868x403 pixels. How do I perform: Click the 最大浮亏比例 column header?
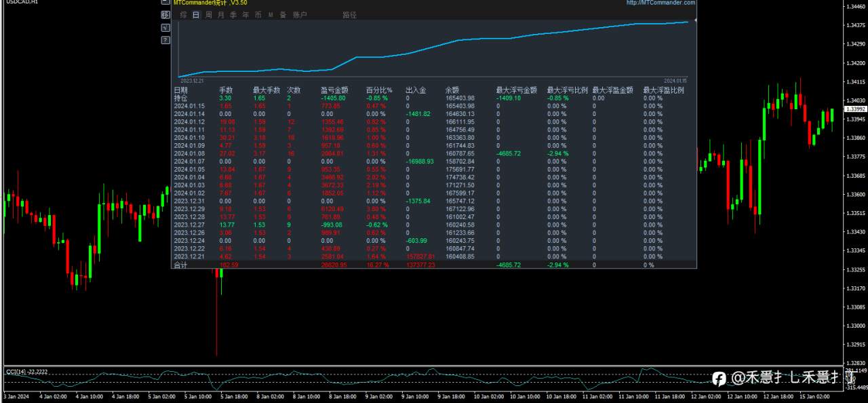(x=568, y=90)
